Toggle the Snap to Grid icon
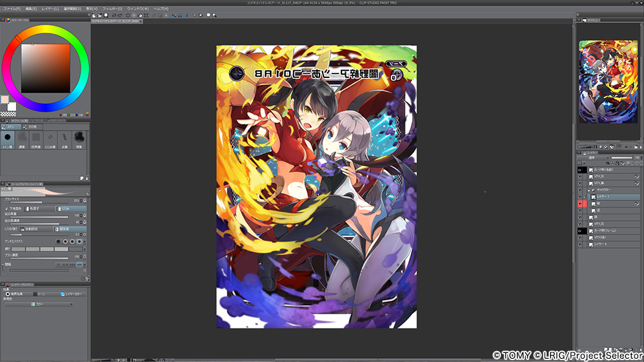 (x=187, y=15)
